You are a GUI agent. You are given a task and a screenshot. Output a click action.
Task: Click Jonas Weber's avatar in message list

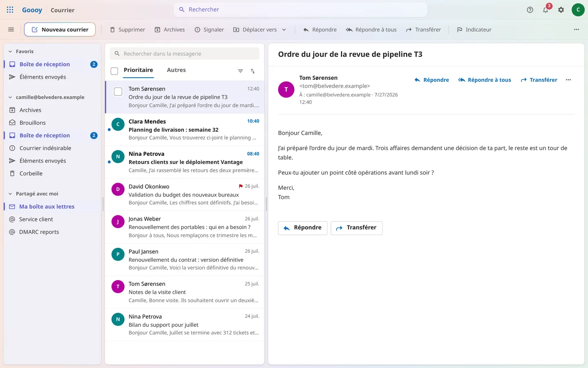point(118,222)
